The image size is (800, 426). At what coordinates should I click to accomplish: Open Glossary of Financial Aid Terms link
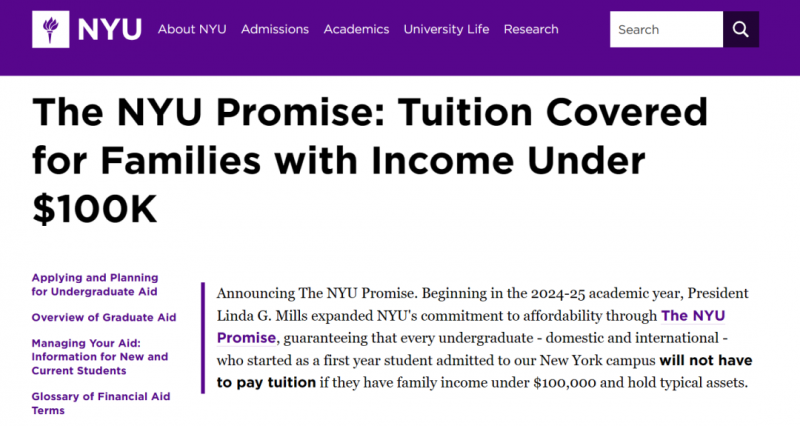[101, 403]
